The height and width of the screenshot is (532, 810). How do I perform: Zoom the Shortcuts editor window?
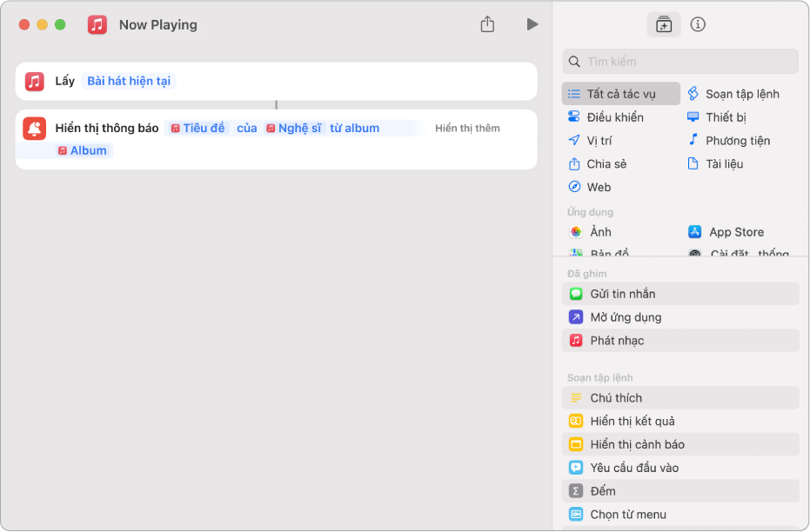(x=60, y=24)
